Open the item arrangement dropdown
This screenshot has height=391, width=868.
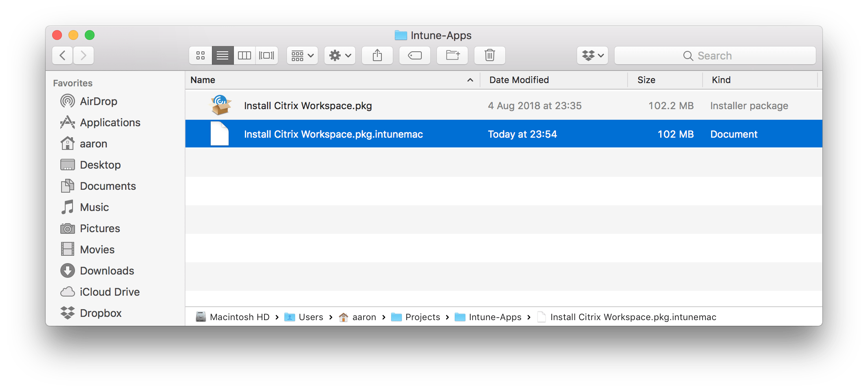302,55
